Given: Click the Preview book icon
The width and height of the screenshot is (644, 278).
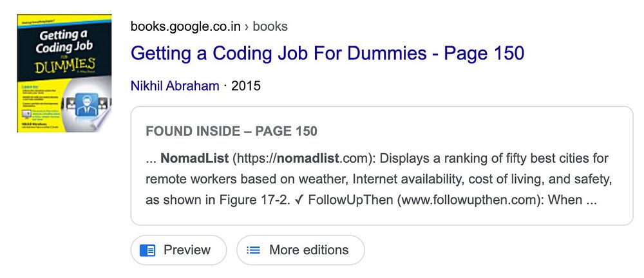Looking at the screenshot, I should point(147,250).
